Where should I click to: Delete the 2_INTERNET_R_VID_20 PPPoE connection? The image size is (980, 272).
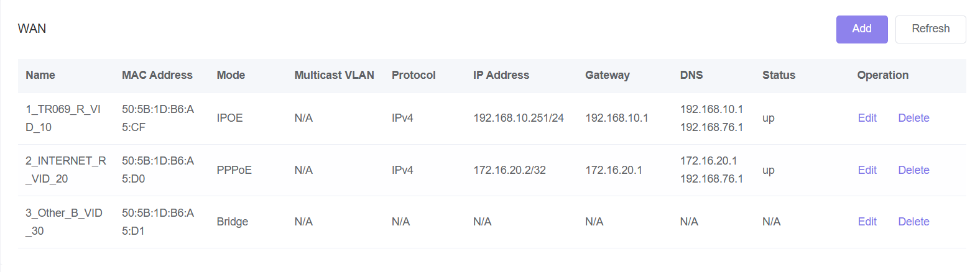tap(913, 170)
